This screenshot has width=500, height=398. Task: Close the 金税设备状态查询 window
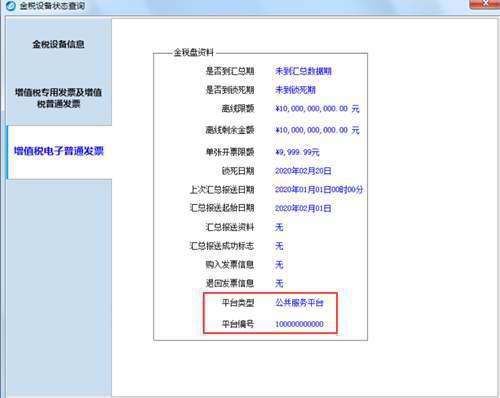(x=485, y=4)
